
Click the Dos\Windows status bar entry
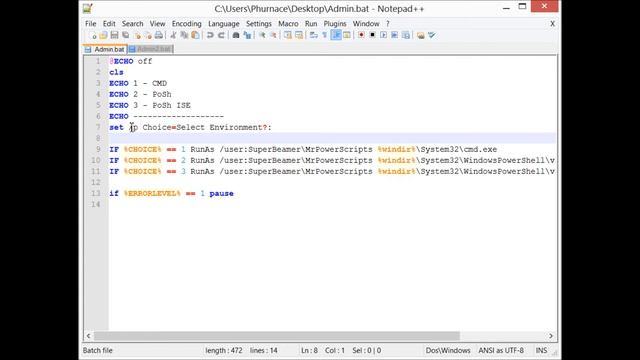click(x=448, y=350)
